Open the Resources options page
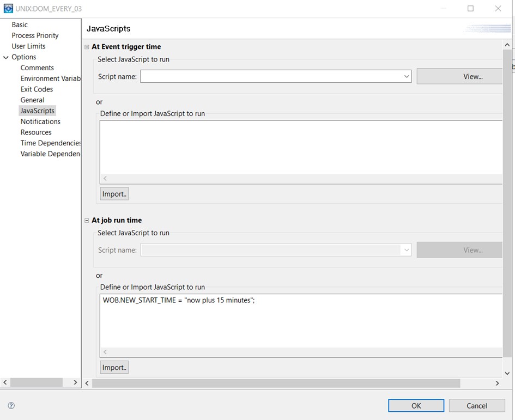 point(36,132)
